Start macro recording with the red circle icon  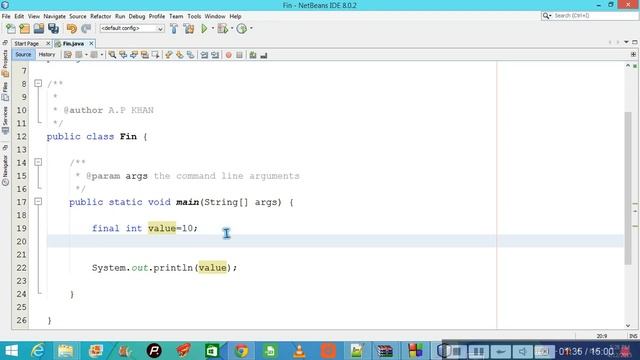pos(229,55)
